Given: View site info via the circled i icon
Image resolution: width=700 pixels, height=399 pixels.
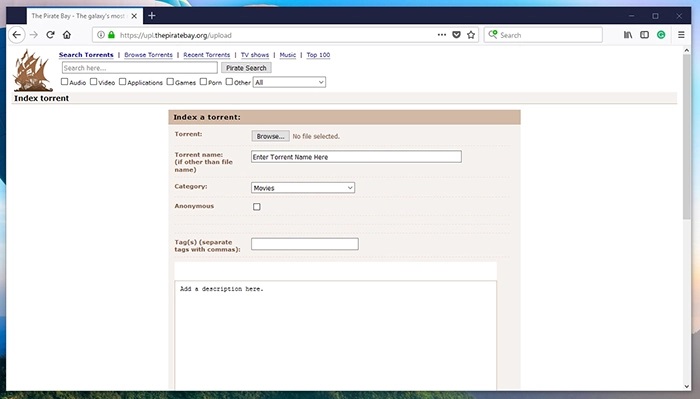Looking at the screenshot, I should pos(101,35).
